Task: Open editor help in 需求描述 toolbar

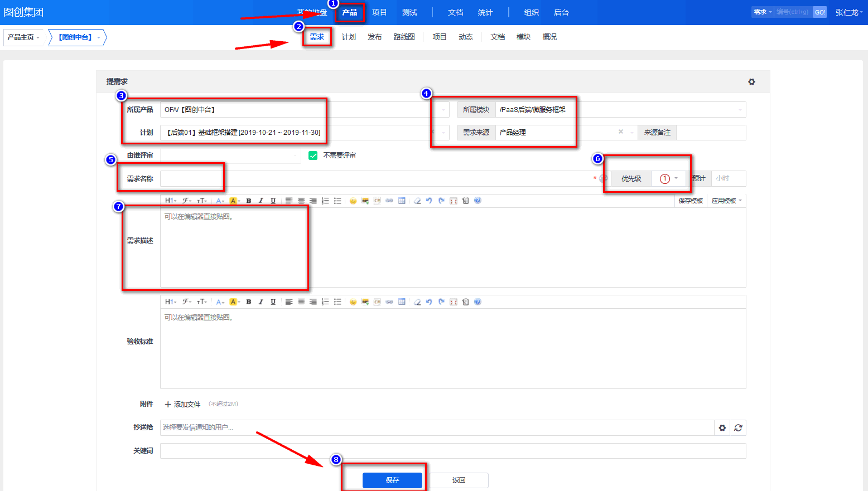Action: pyautogui.click(x=478, y=201)
